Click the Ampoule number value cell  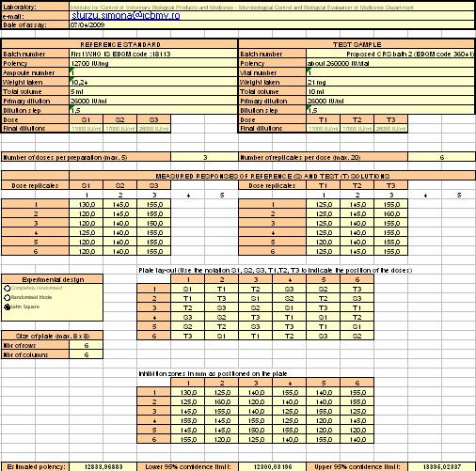coord(153,72)
